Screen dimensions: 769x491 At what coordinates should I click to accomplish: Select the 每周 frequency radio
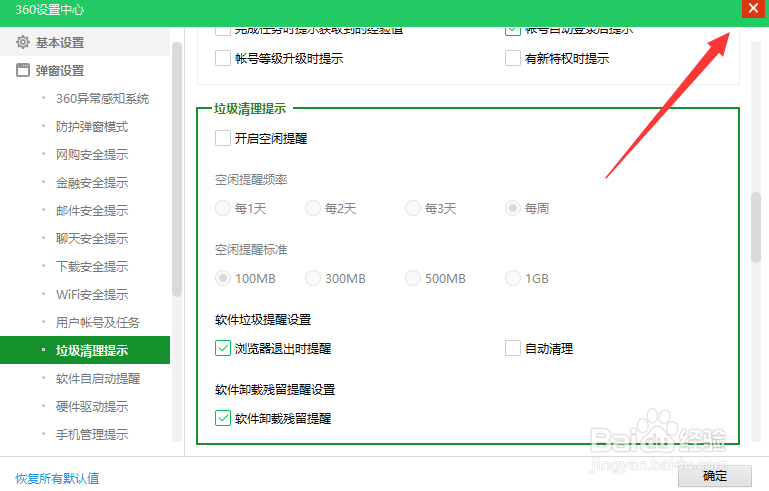click(513, 208)
